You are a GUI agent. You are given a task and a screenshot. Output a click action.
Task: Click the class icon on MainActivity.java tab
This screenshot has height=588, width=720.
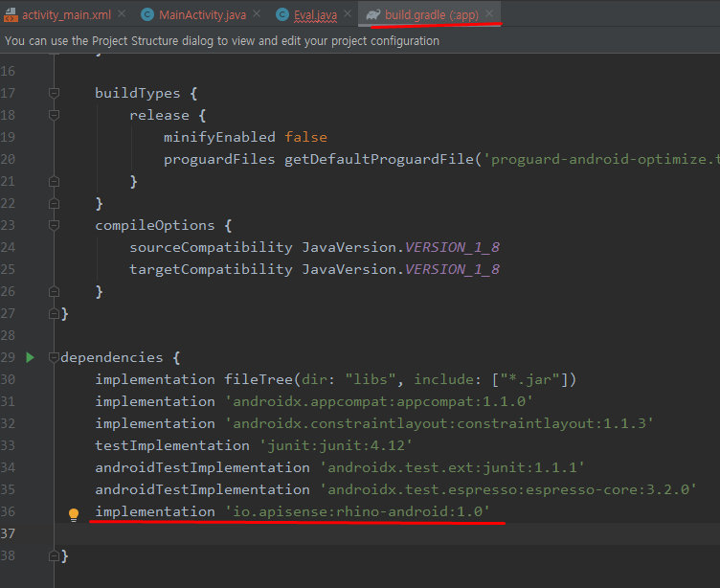(x=146, y=15)
